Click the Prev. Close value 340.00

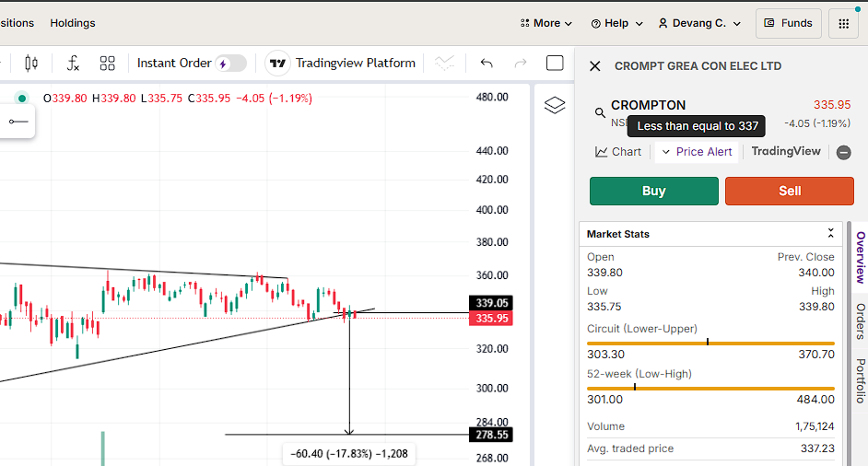click(x=816, y=273)
